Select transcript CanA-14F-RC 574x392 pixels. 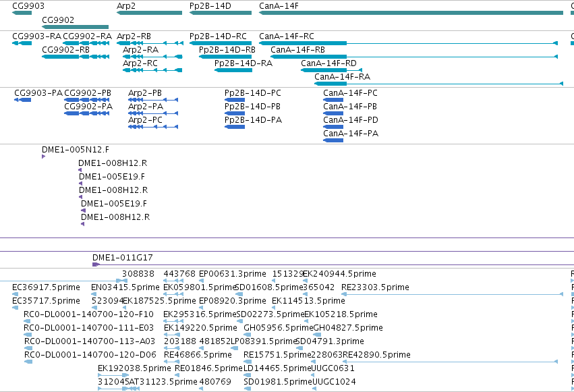(408, 43)
